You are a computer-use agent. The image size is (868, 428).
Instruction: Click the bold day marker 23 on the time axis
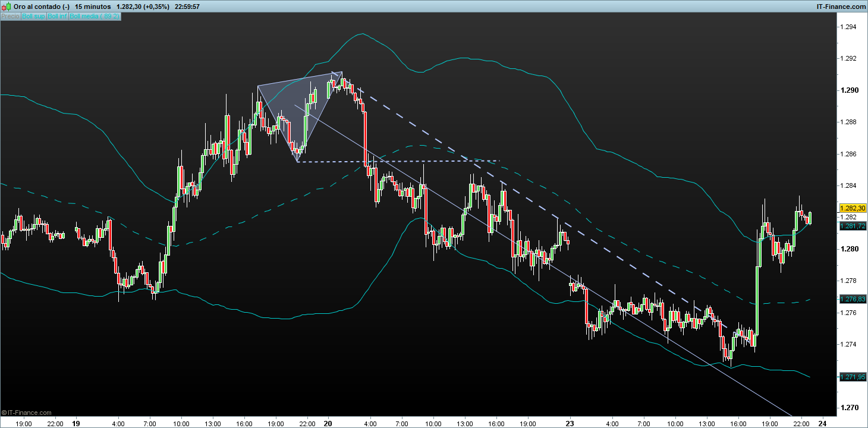(x=570, y=424)
